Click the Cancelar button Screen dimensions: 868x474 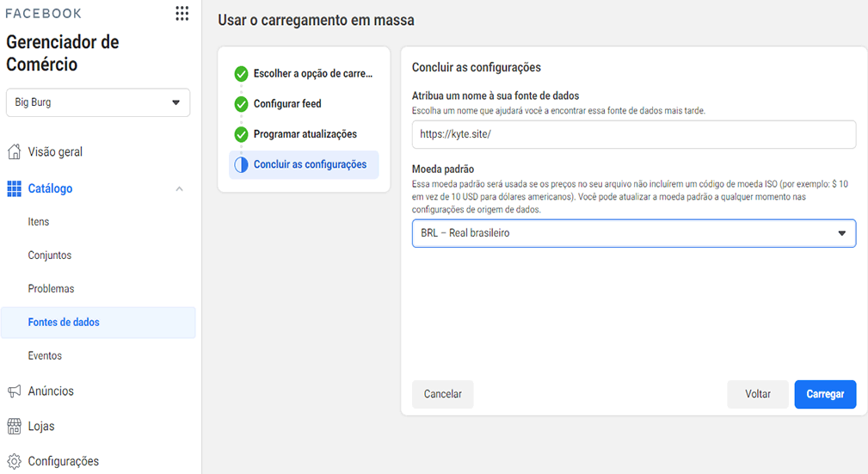tap(442, 394)
